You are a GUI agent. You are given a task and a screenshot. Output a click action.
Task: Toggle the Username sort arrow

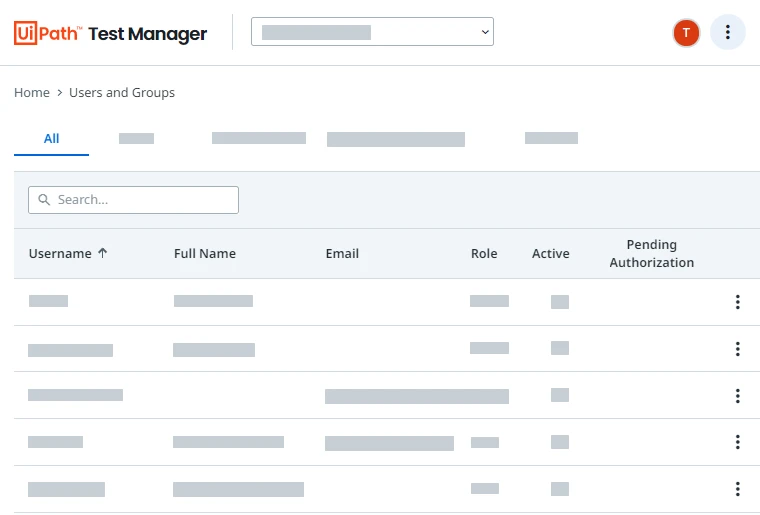click(x=102, y=253)
